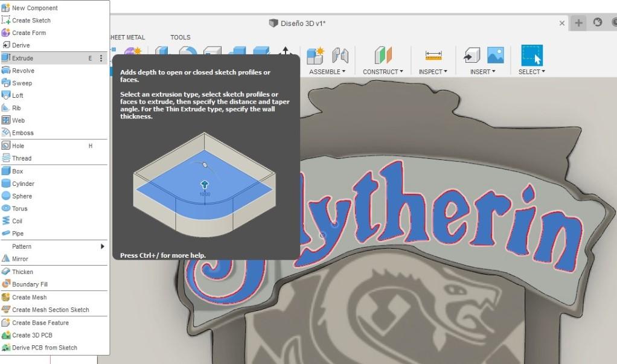Select the Extrude command
The width and height of the screenshot is (617, 364).
coord(54,58)
